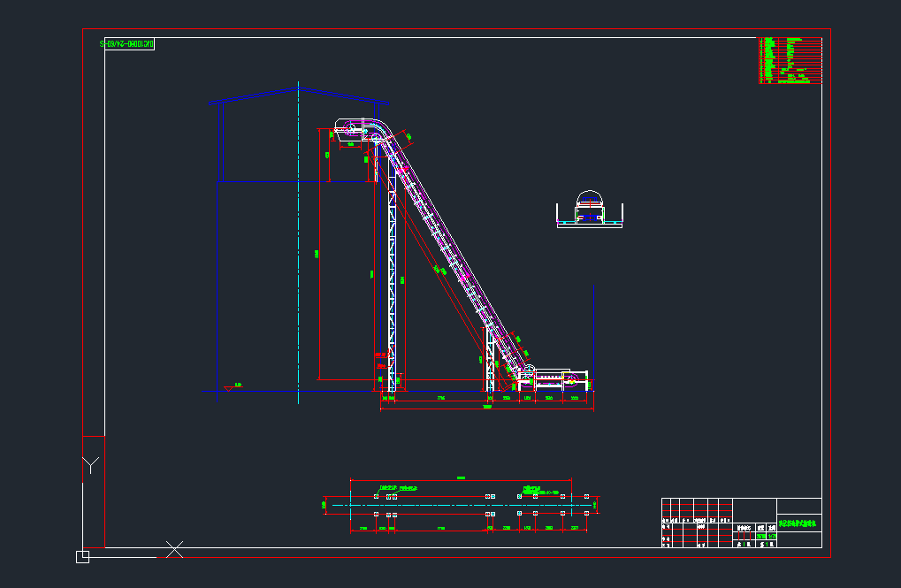
Task: Click the UCS origin square marker
Action: click(82, 556)
